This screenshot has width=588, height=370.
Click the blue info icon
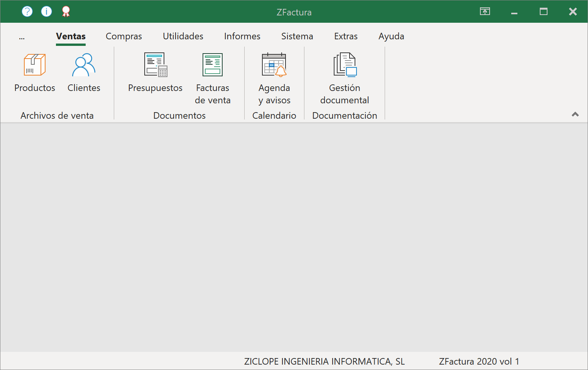(46, 12)
